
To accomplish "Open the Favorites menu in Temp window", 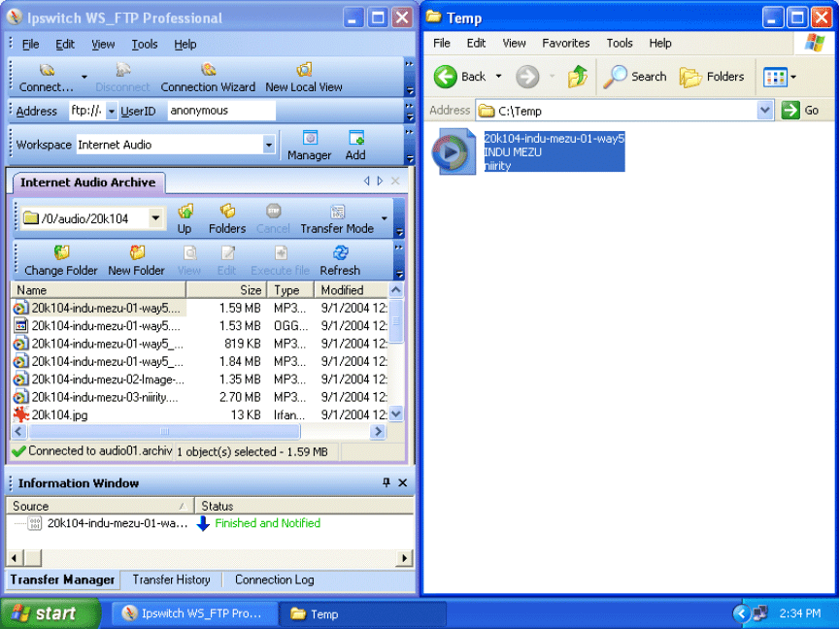I will coord(566,44).
